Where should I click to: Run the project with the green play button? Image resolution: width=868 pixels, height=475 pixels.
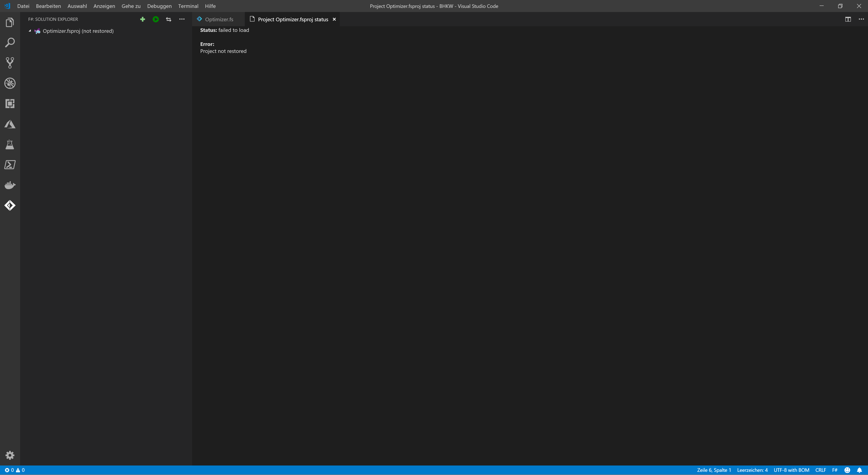[x=155, y=19]
